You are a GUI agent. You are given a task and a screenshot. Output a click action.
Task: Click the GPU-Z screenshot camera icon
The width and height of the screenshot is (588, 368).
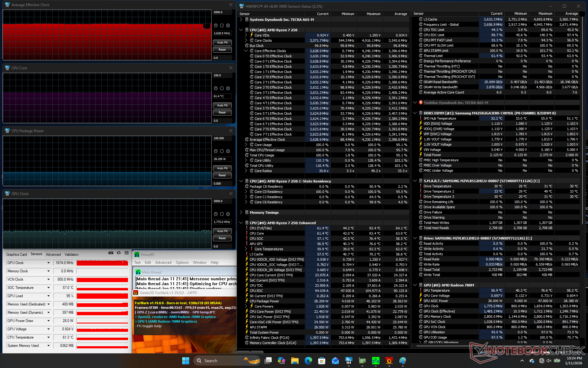tap(111, 253)
